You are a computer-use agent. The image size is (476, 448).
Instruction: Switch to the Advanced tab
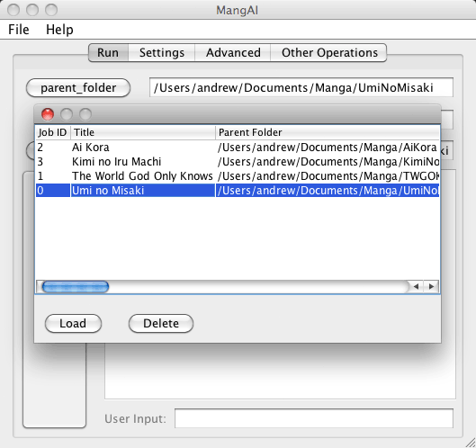pyautogui.click(x=233, y=52)
